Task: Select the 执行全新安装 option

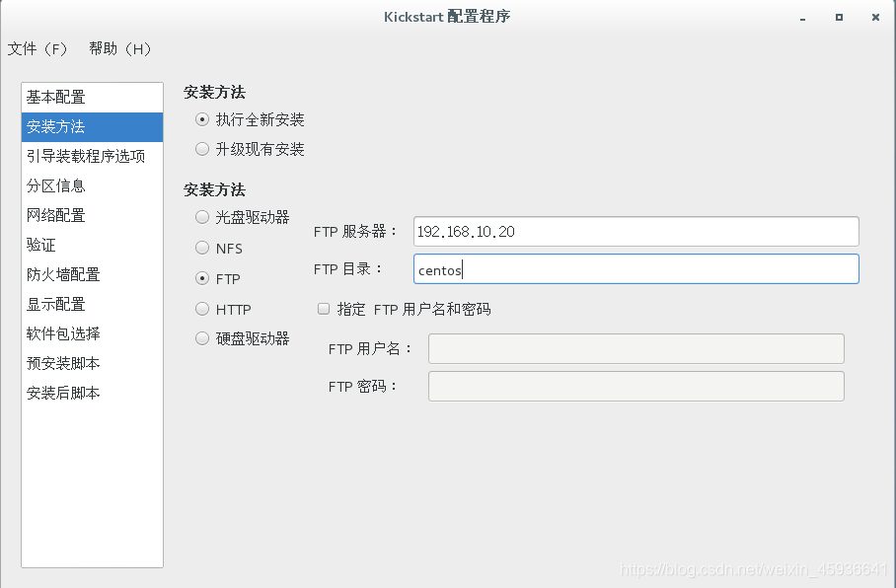Action: click(201, 119)
